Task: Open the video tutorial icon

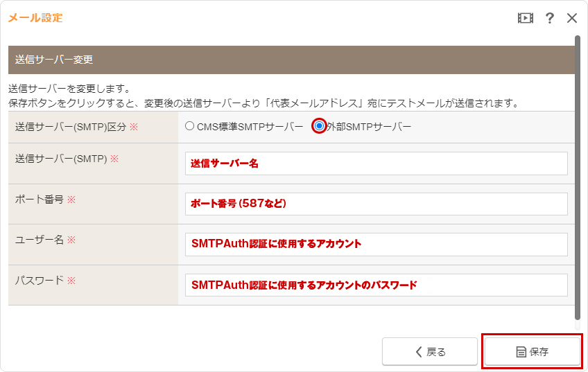Action: click(x=526, y=18)
